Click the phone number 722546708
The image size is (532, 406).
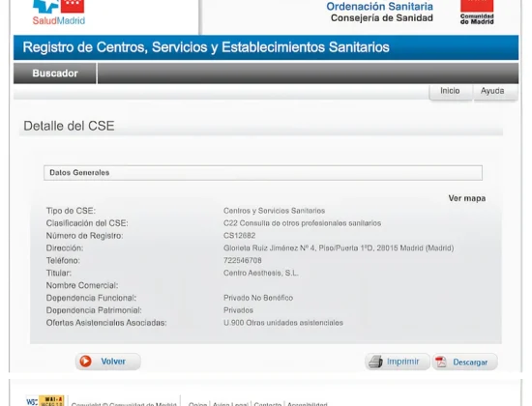243,260
